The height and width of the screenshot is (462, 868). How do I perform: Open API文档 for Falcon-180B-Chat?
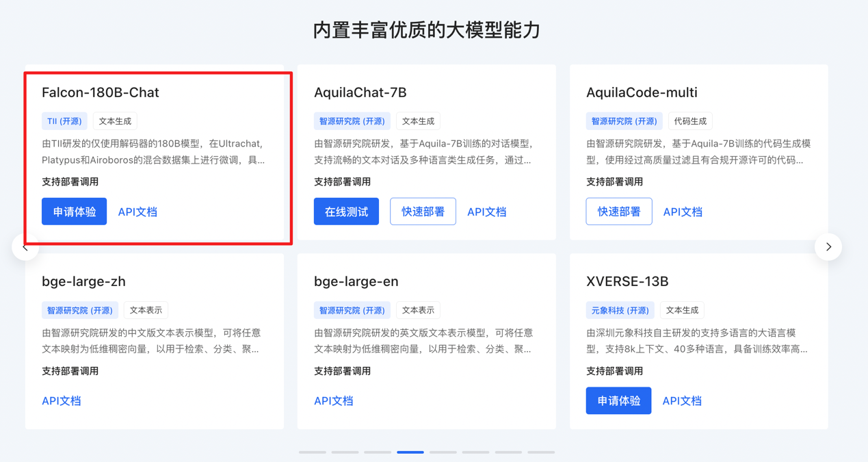pyautogui.click(x=137, y=211)
